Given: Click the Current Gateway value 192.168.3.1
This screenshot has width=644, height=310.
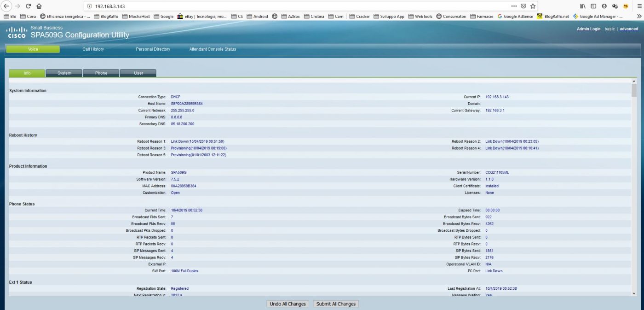Looking at the screenshot, I should tap(495, 111).
